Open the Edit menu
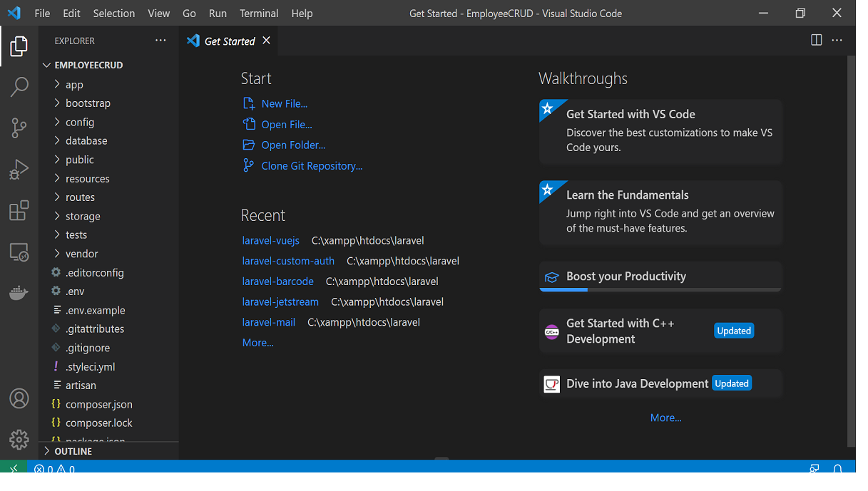Image resolution: width=868 pixels, height=491 pixels. [x=71, y=13]
